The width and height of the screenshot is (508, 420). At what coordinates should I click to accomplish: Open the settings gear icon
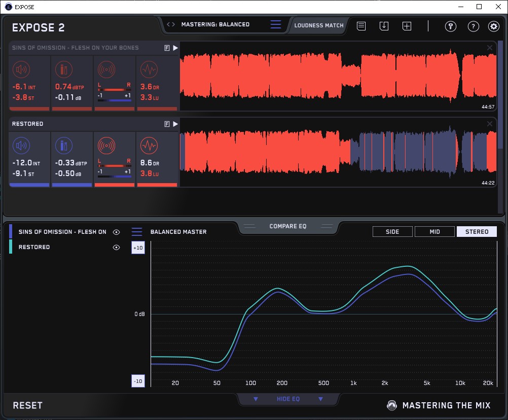coord(494,26)
